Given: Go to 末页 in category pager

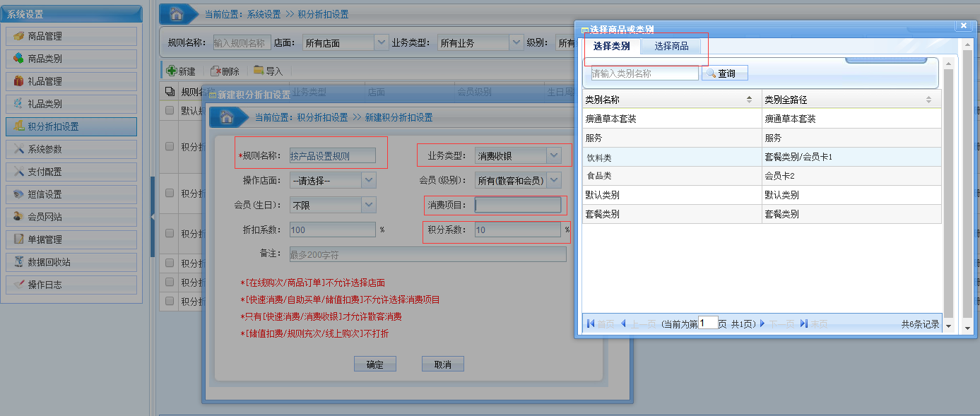Looking at the screenshot, I should coord(813,323).
